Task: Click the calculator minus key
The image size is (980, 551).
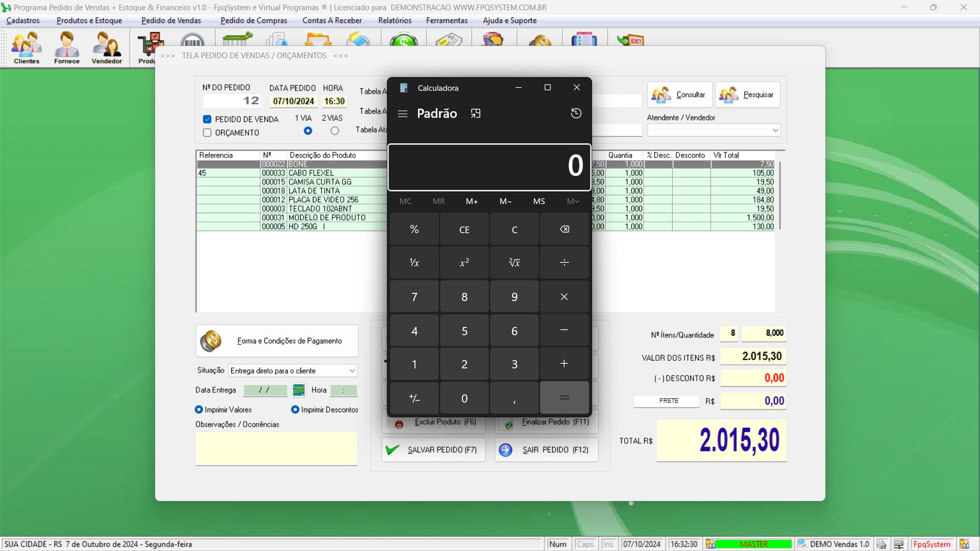Action: pos(564,330)
